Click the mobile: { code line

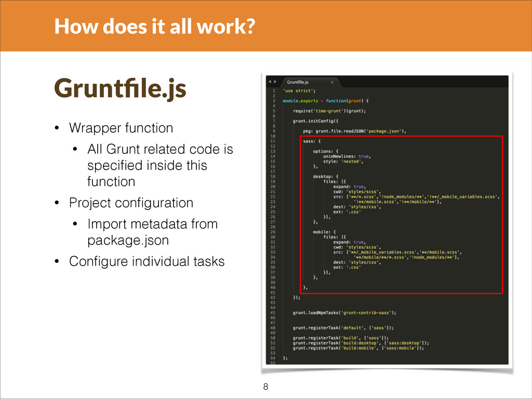point(324,232)
